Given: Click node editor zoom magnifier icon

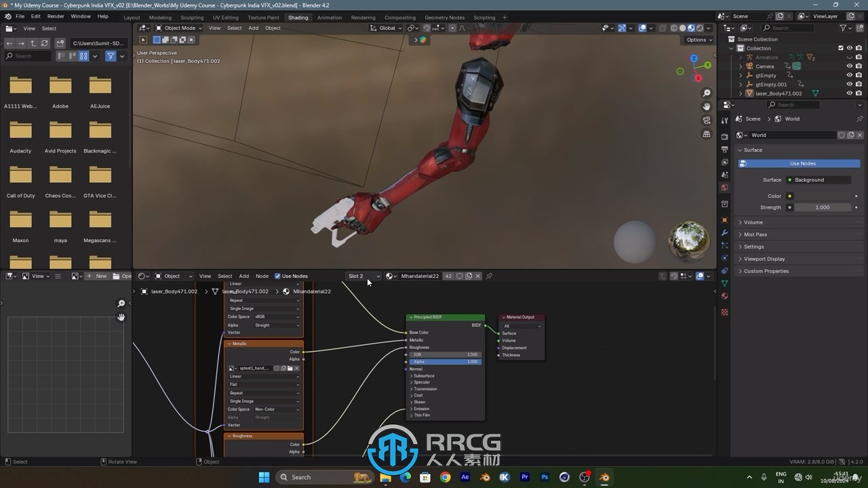Looking at the screenshot, I should 121,304.
